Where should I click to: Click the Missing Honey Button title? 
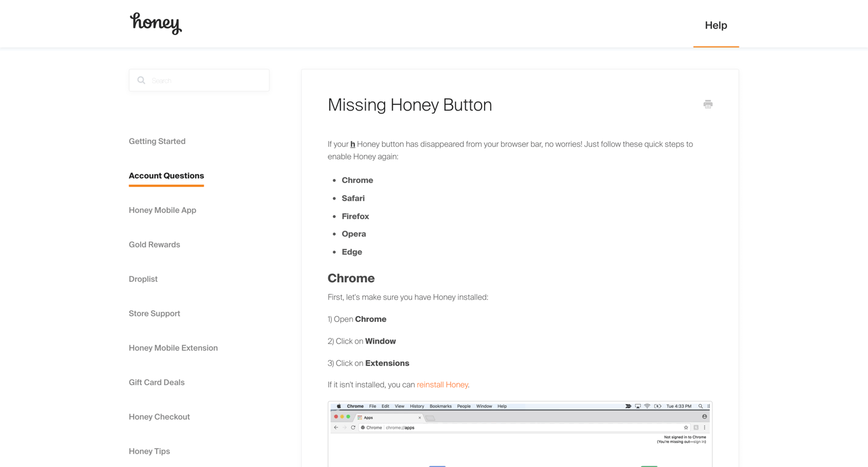(410, 105)
